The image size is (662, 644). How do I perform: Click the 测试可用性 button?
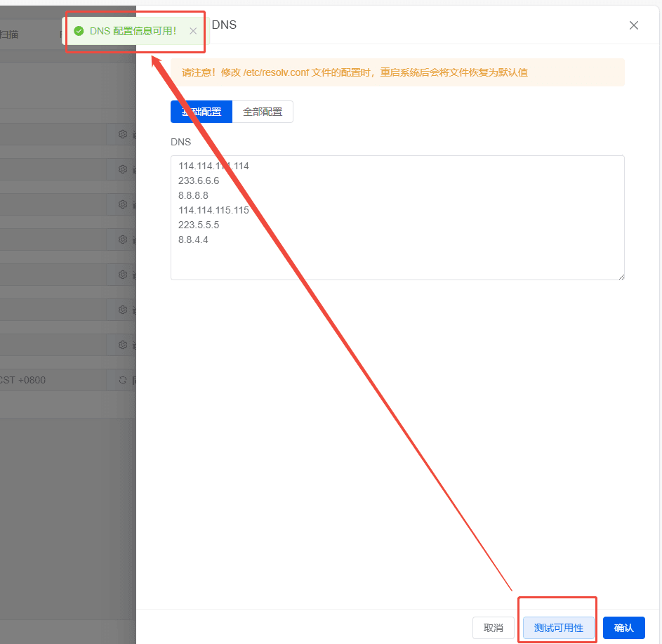coord(558,628)
